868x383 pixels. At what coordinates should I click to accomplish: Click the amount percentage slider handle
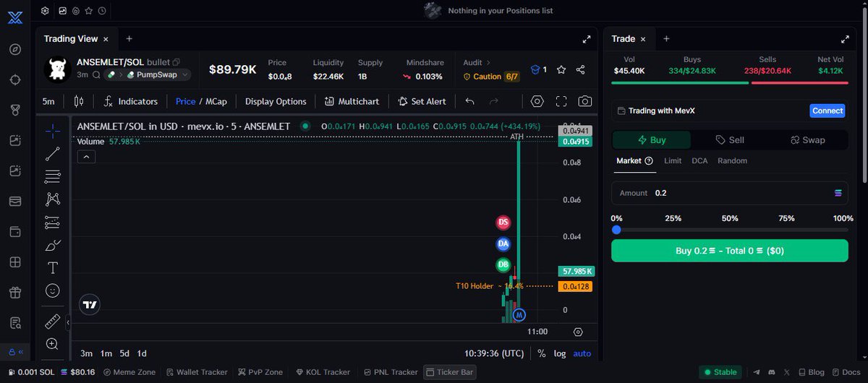tap(616, 230)
